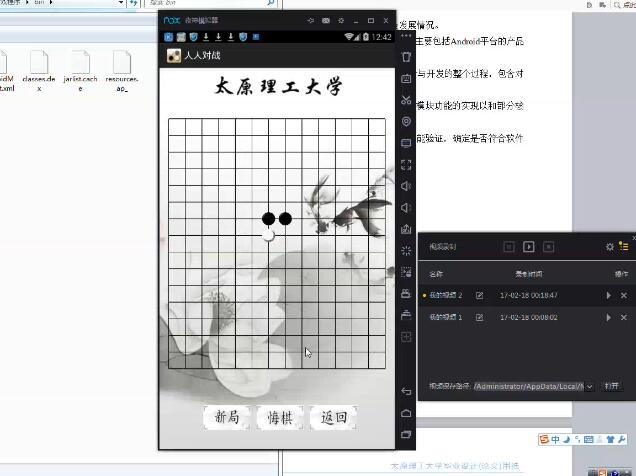Click the APK install icon in sidebar
This screenshot has height=476, width=636.
pyautogui.click(x=406, y=229)
